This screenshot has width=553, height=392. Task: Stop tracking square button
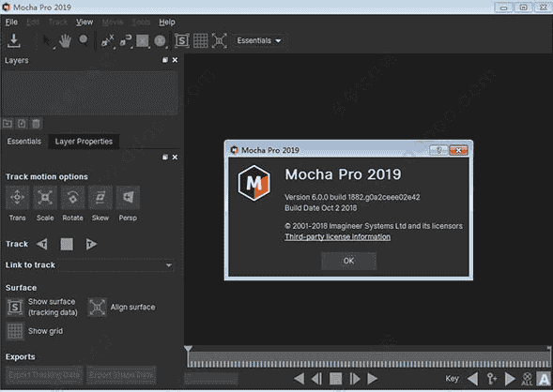[67, 244]
